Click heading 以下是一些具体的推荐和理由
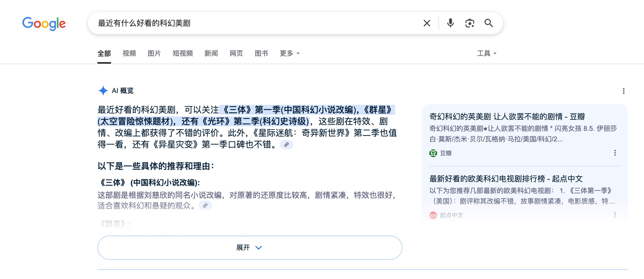This screenshot has width=644, height=279. pos(156,166)
